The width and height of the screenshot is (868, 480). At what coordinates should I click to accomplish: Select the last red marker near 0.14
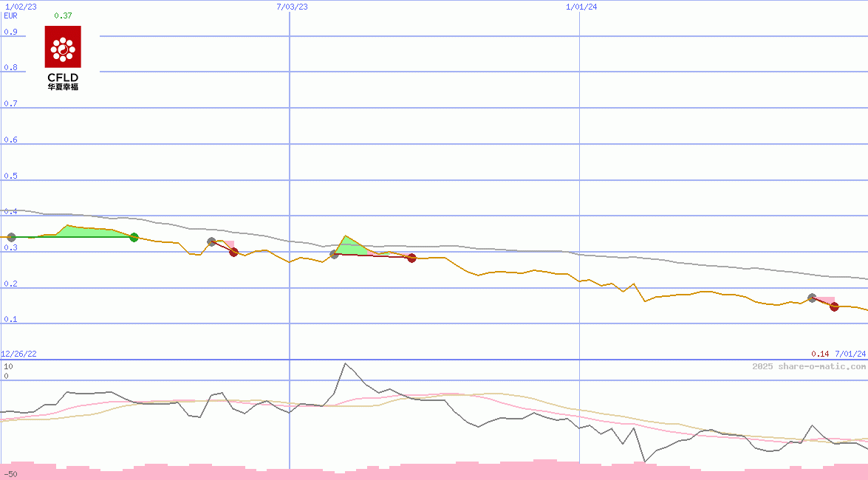coord(834,307)
